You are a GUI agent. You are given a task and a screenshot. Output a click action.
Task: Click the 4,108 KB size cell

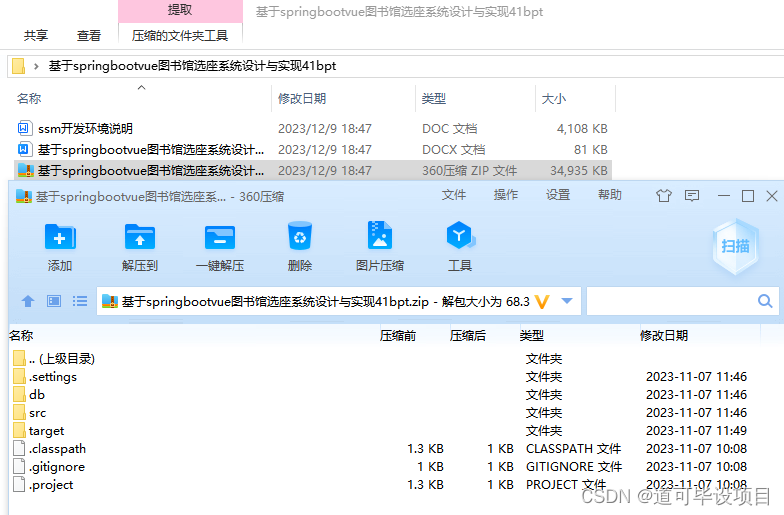(582, 128)
